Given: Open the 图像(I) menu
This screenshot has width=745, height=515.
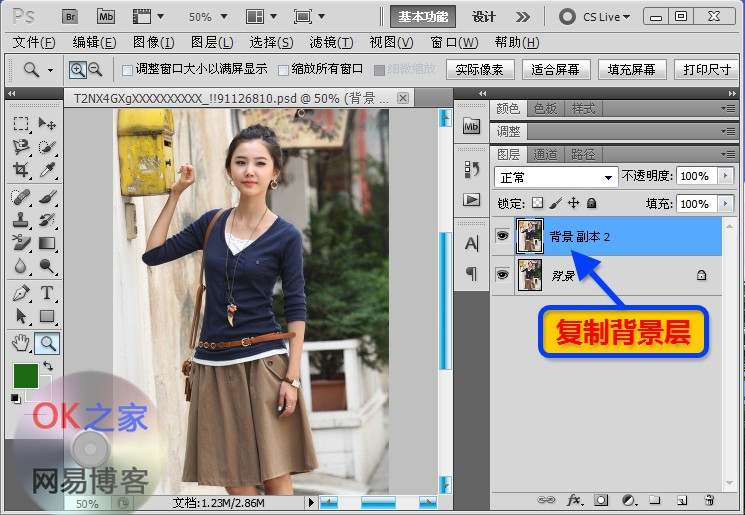Looking at the screenshot, I should [153, 43].
